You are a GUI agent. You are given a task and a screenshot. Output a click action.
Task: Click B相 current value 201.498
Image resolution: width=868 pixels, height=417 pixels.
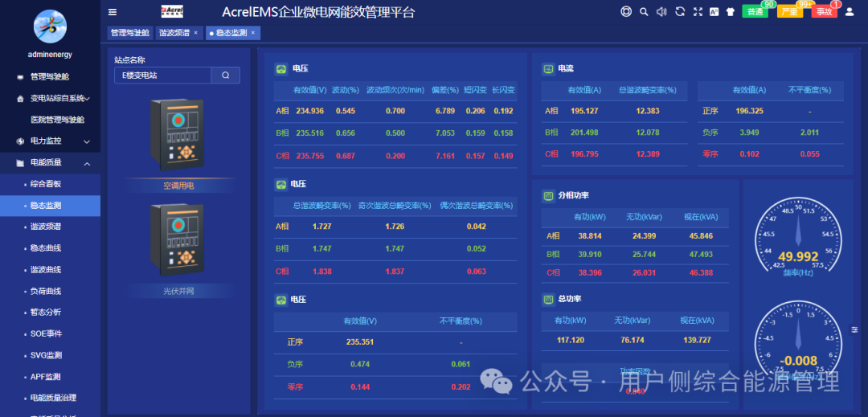(584, 133)
